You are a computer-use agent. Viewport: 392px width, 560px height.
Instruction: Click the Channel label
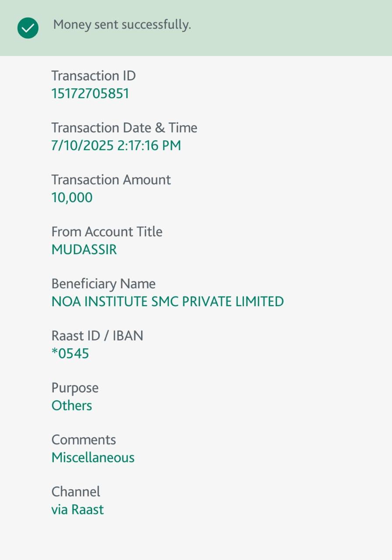point(76,492)
